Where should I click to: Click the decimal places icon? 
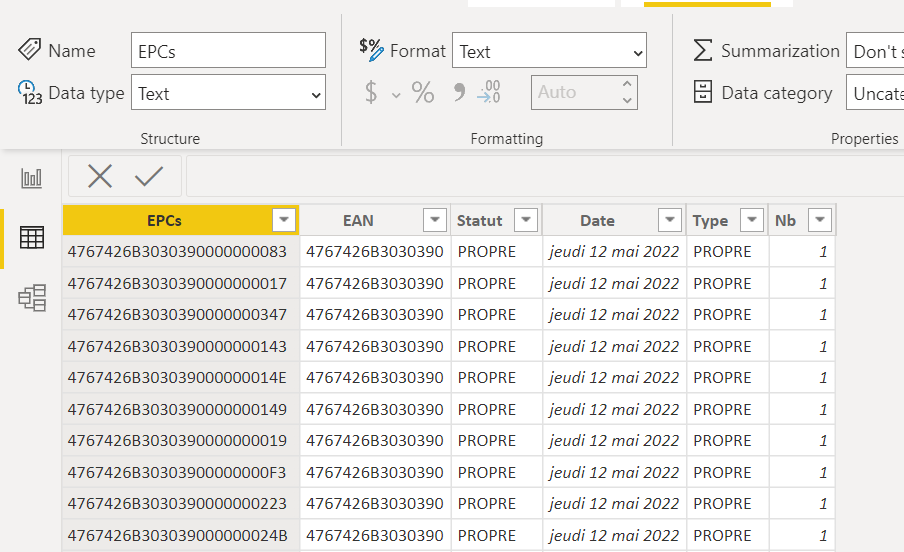488,92
